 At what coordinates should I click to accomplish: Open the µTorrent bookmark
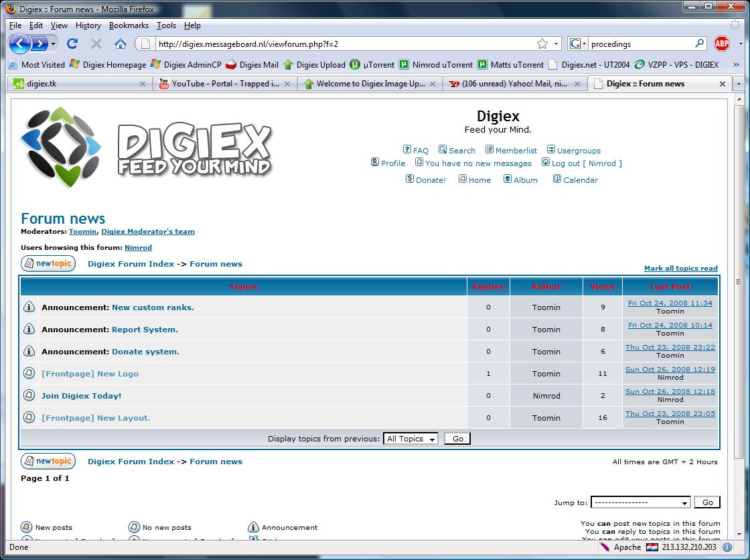click(x=372, y=64)
